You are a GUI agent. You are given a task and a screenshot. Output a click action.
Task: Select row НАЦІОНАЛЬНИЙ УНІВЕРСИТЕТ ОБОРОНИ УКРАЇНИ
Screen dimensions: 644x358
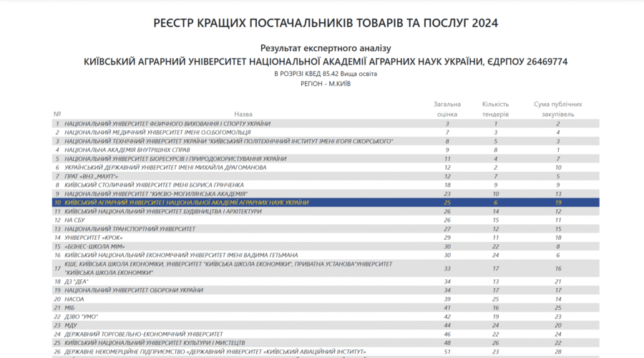tap(326, 290)
